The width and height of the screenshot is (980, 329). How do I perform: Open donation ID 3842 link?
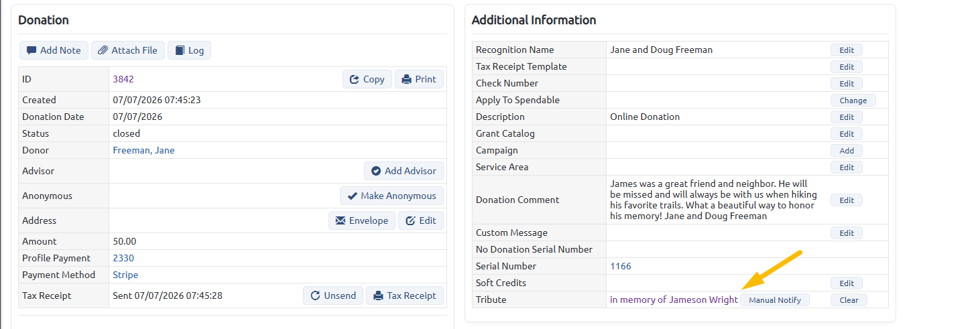click(x=123, y=79)
